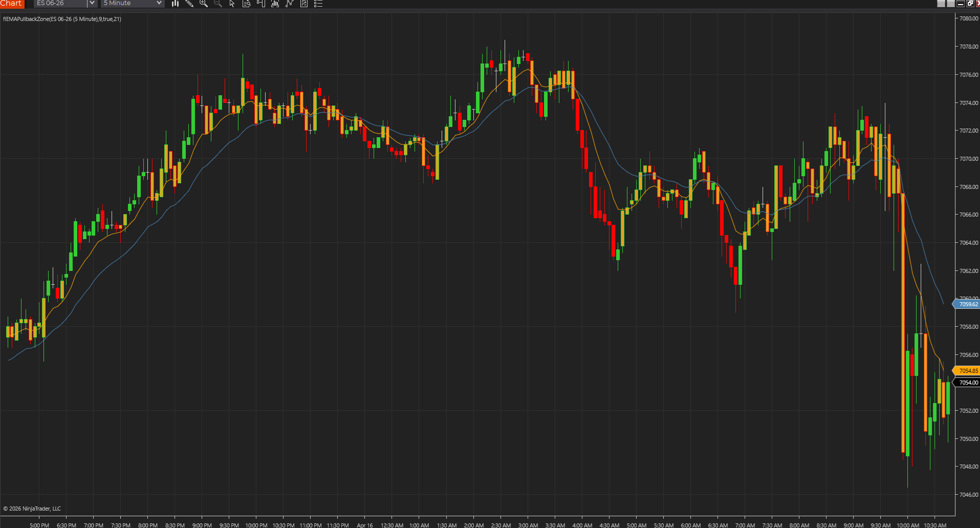This screenshot has height=528, width=980.
Task: Click the orange Chart menu label
Action: (12, 4)
